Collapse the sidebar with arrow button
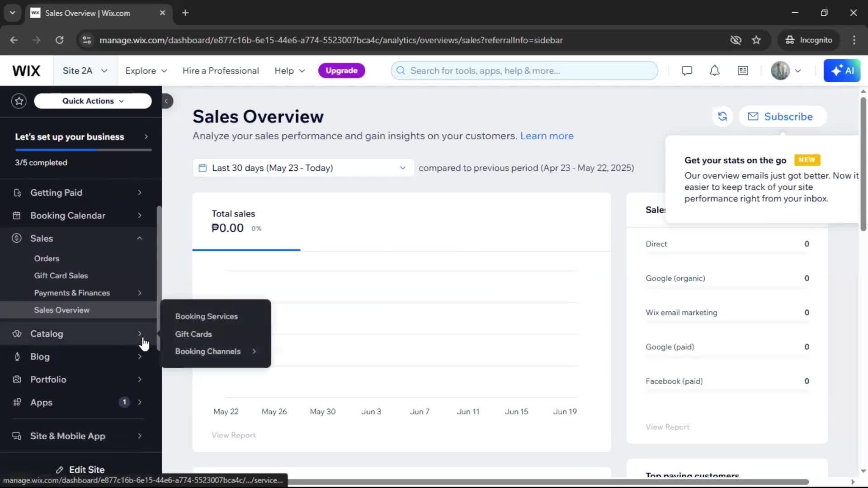Screen dimensions: 868x488 point(166,101)
